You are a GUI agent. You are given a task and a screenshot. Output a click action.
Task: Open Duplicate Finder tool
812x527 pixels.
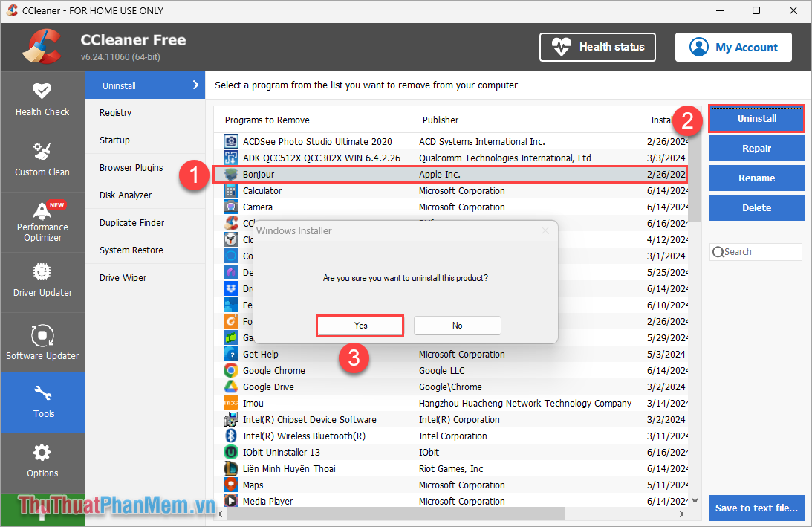tap(145, 222)
